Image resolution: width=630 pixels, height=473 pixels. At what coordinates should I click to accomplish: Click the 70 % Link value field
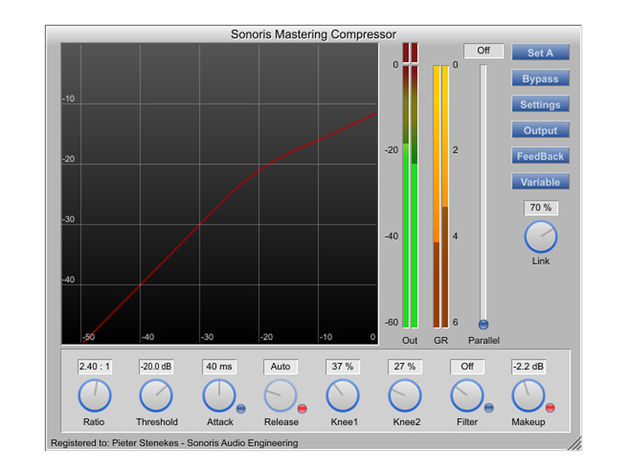pos(541,208)
